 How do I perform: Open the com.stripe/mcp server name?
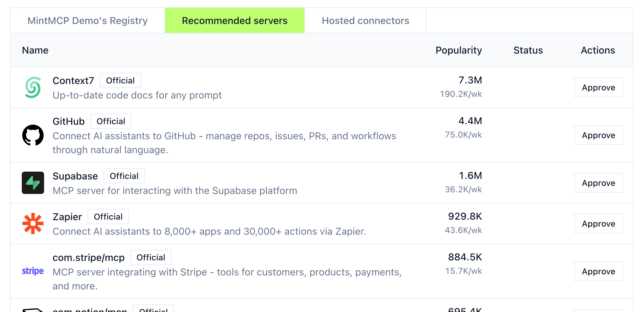point(88,258)
